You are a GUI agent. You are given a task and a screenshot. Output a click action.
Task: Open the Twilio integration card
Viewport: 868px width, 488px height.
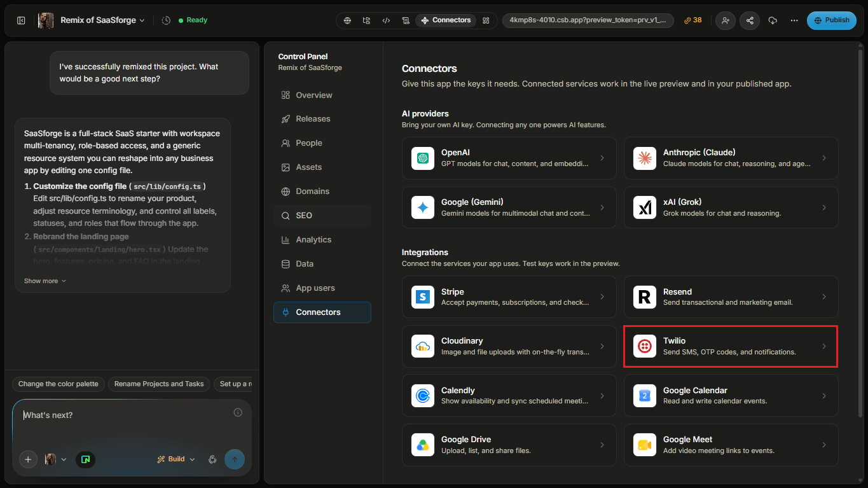[731, 346]
